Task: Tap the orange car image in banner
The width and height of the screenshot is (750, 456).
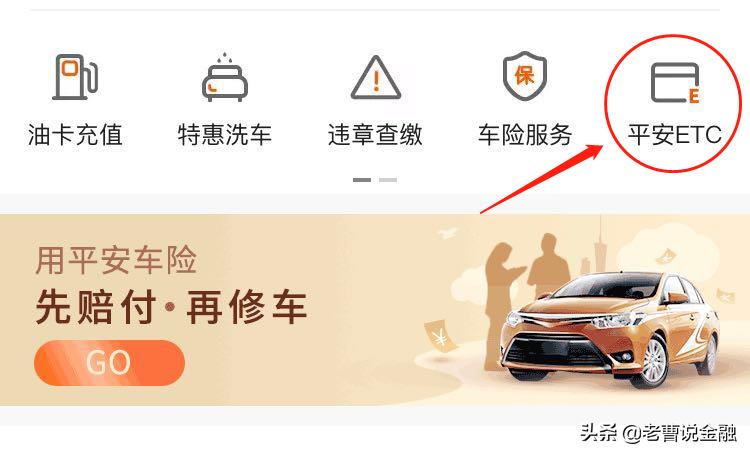Action: pos(610,328)
